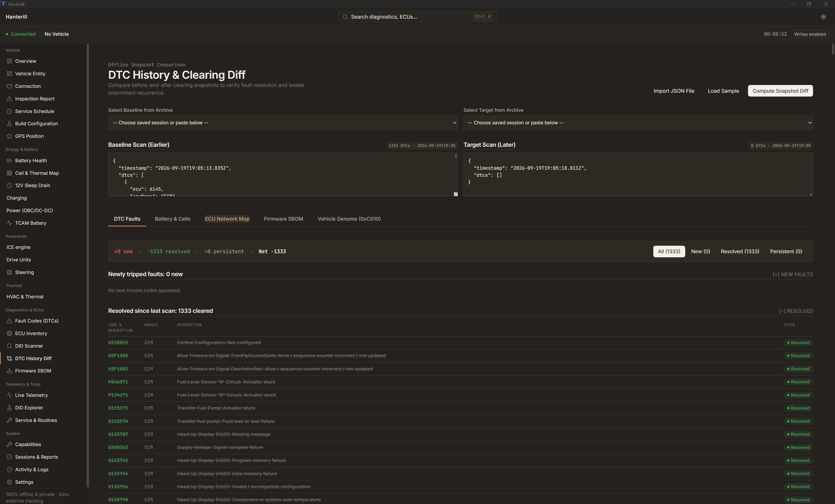
Task: Open Charging sidebar item
Action: click(x=17, y=198)
